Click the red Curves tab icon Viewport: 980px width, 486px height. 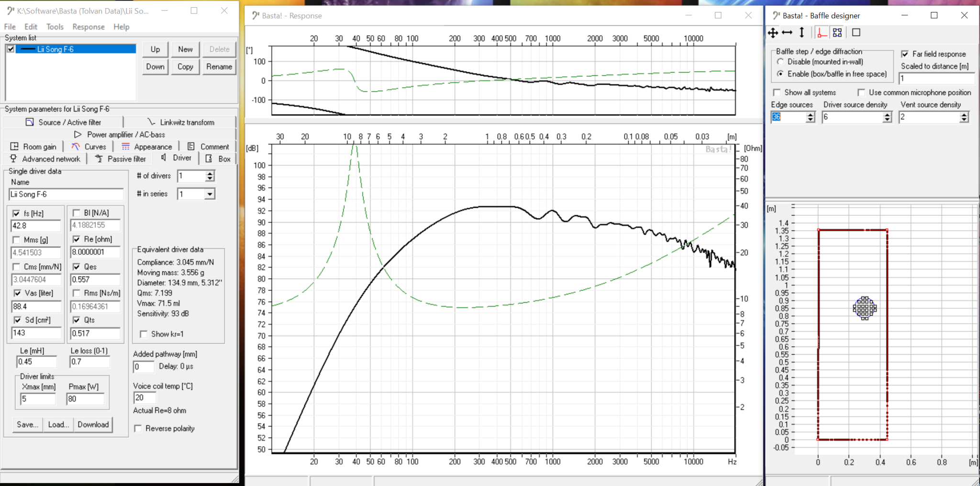76,147
